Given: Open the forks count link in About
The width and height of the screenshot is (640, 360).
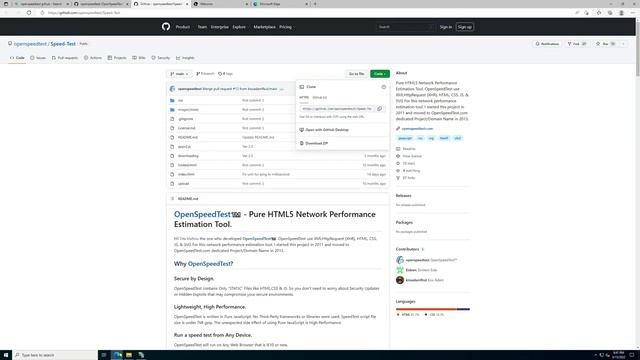Looking at the screenshot, I should click(409, 178).
